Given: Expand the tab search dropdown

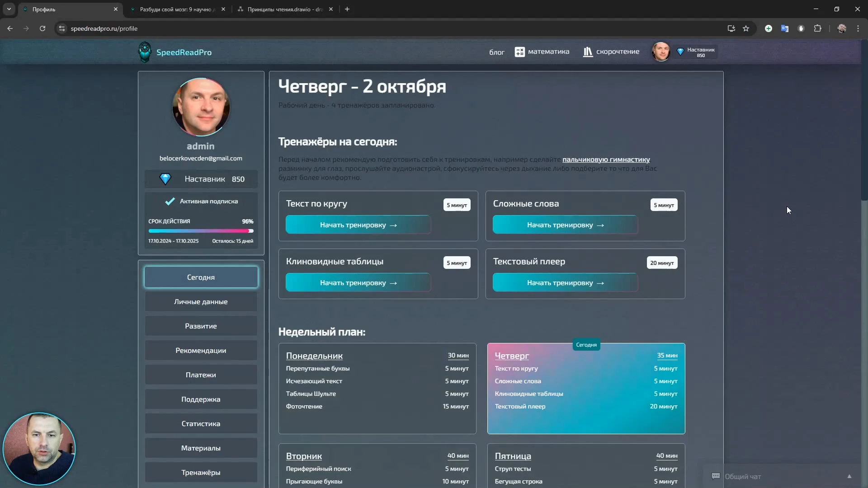Looking at the screenshot, I should point(9,9).
